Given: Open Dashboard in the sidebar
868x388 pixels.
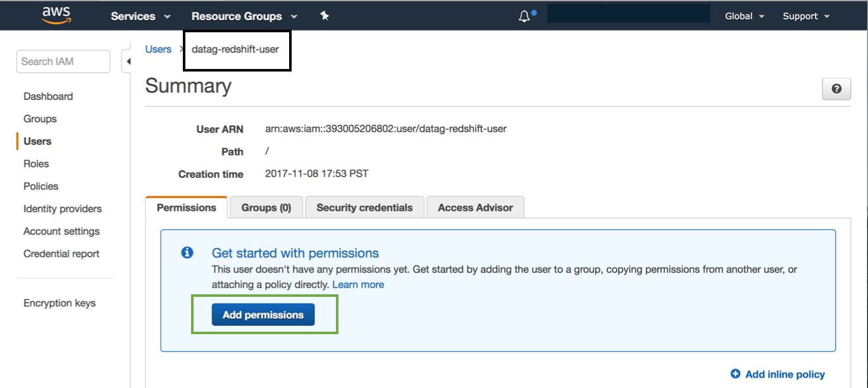Looking at the screenshot, I should pyautogui.click(x=48, y=96).
